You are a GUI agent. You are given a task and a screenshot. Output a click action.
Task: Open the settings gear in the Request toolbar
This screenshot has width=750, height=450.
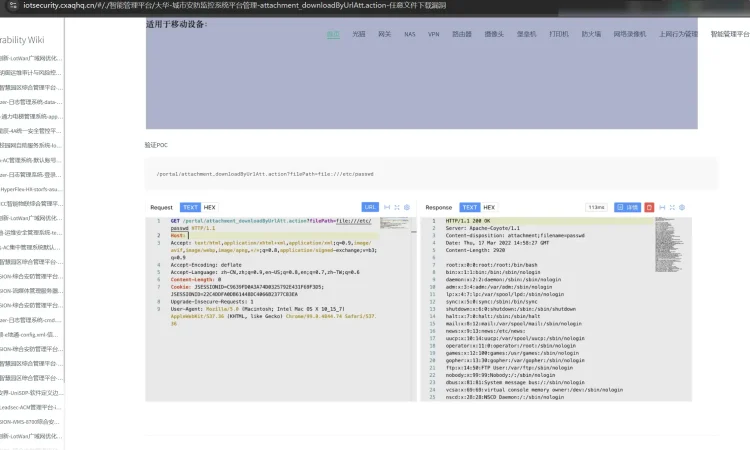coord(407,207)
